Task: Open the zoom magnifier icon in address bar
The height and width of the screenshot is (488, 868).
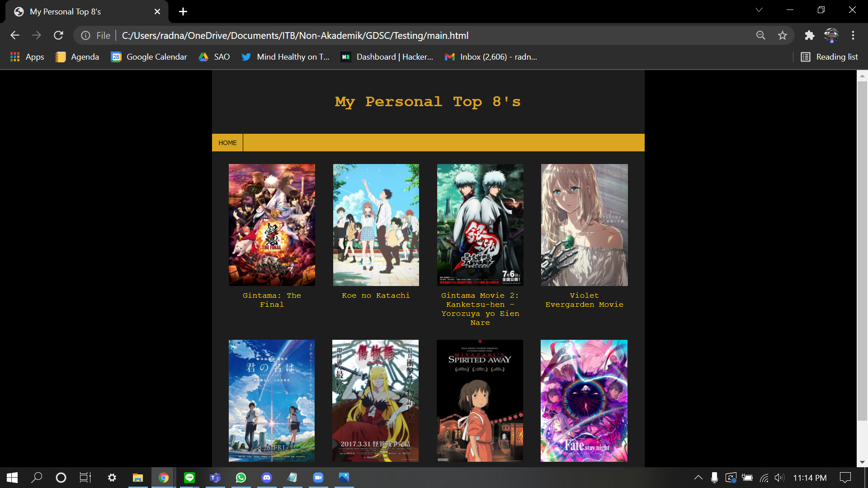Action: click(x=761, y=35)
